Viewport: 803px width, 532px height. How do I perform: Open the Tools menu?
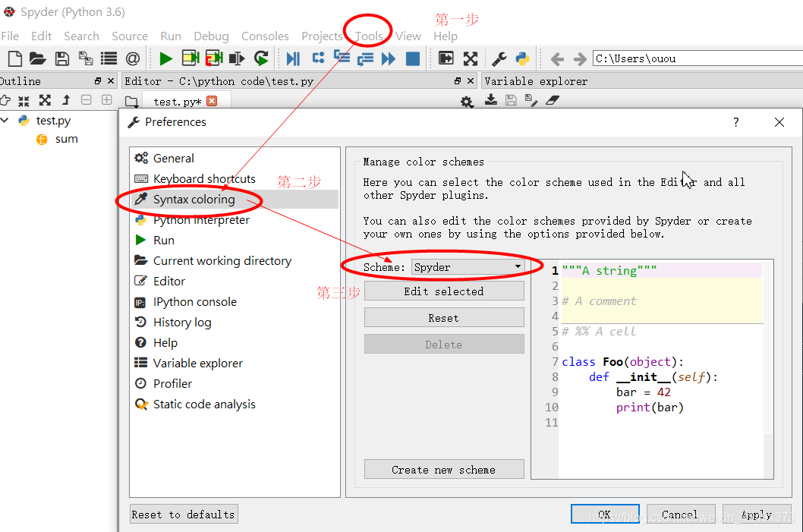tap(369, 36)
